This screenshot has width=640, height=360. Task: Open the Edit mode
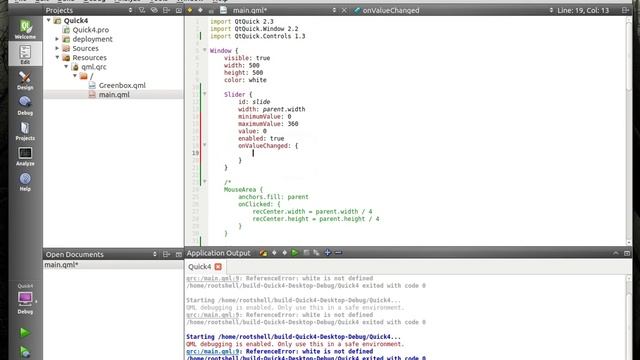(x=25, y=55)
